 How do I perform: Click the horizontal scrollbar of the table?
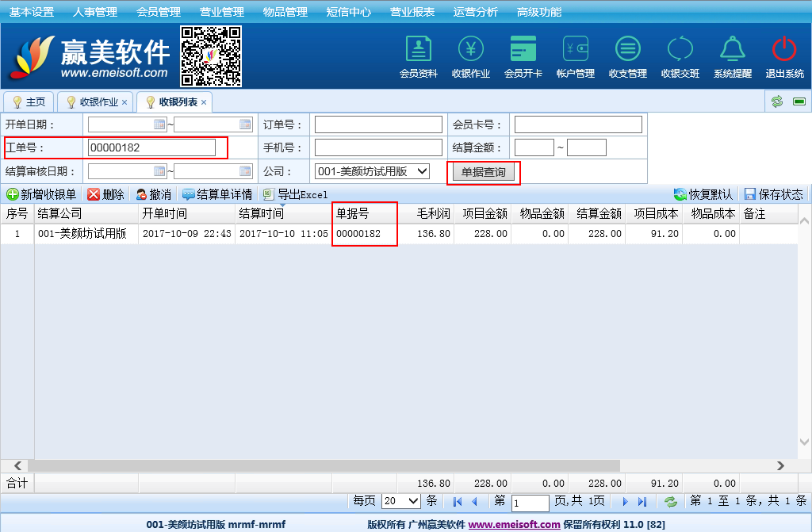coord(317,465)
